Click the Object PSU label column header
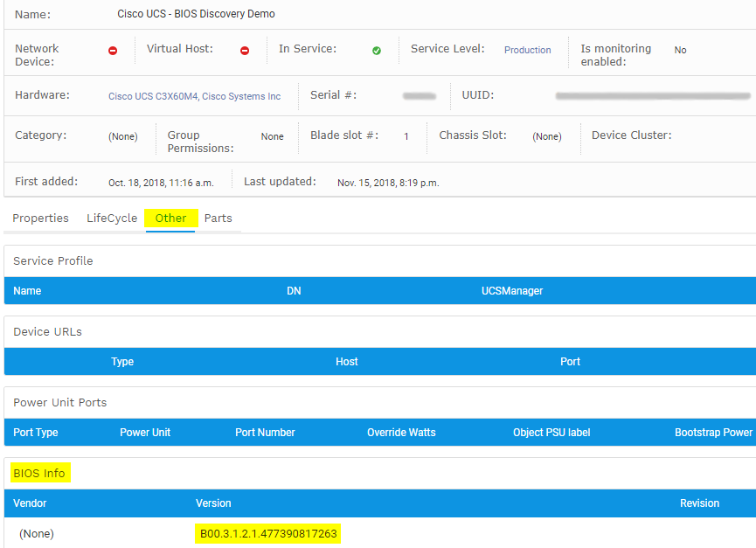Viewport: 756px width, 548px height. point(555,433)
